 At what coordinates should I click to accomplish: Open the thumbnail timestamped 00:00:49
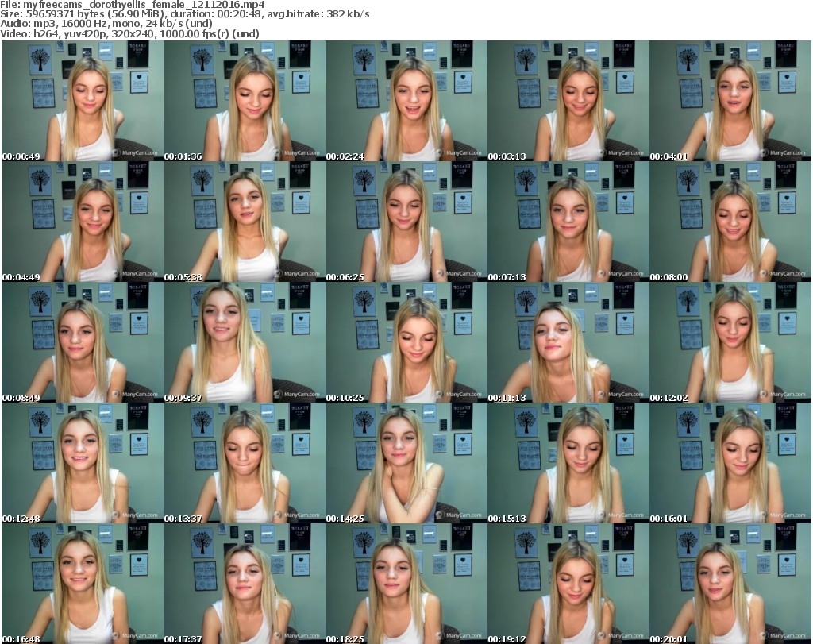pyautogui.click(x=82, y=101)
